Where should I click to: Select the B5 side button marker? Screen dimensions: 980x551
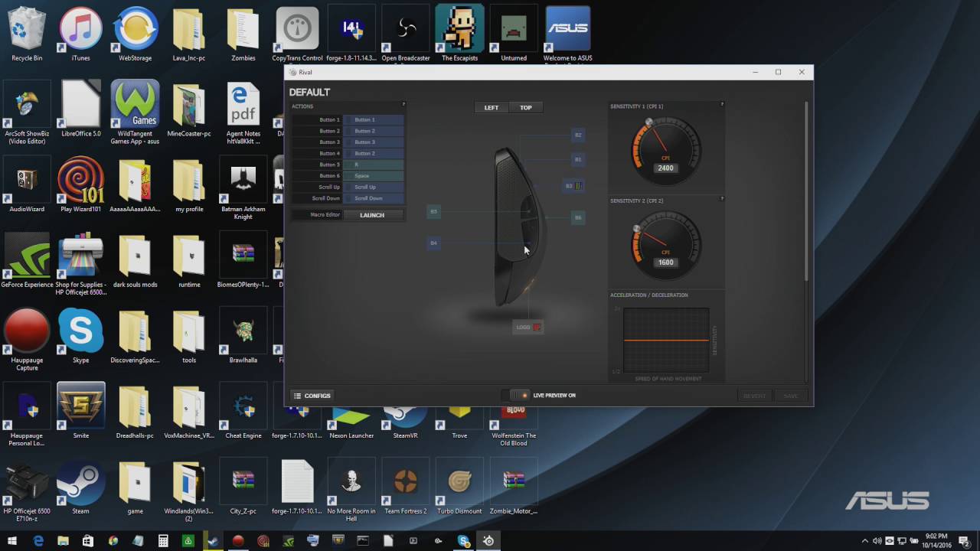[433, 211]
